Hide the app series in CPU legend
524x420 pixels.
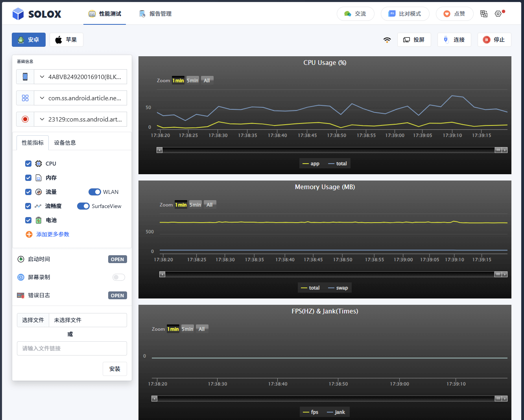click(x=311, y=164)
